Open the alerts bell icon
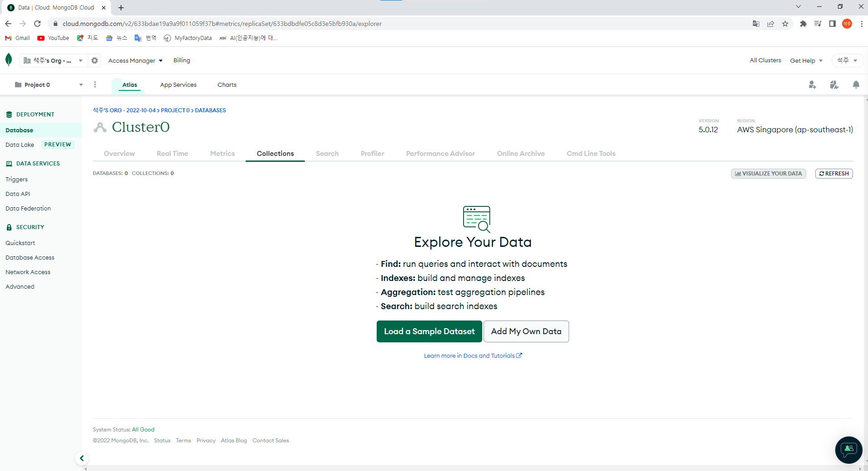Viewport: 868px width, 471px height. (x=856, y=85)
